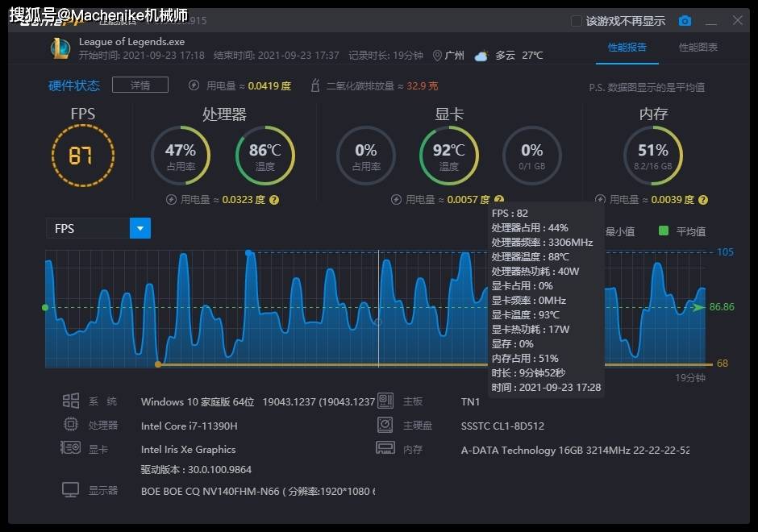Viewport: 758px width, 532px height.
Task: Click the motherboard icon next to 主板
Action: (x=385, y=401)
